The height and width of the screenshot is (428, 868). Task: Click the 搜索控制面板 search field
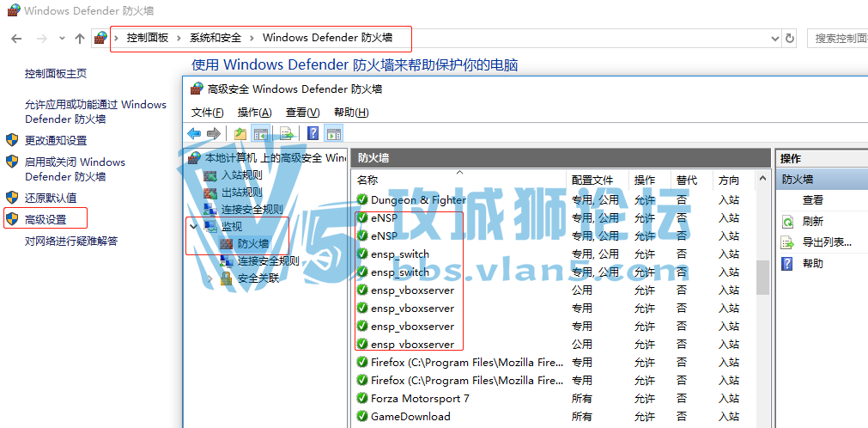[x=838, y=39]
